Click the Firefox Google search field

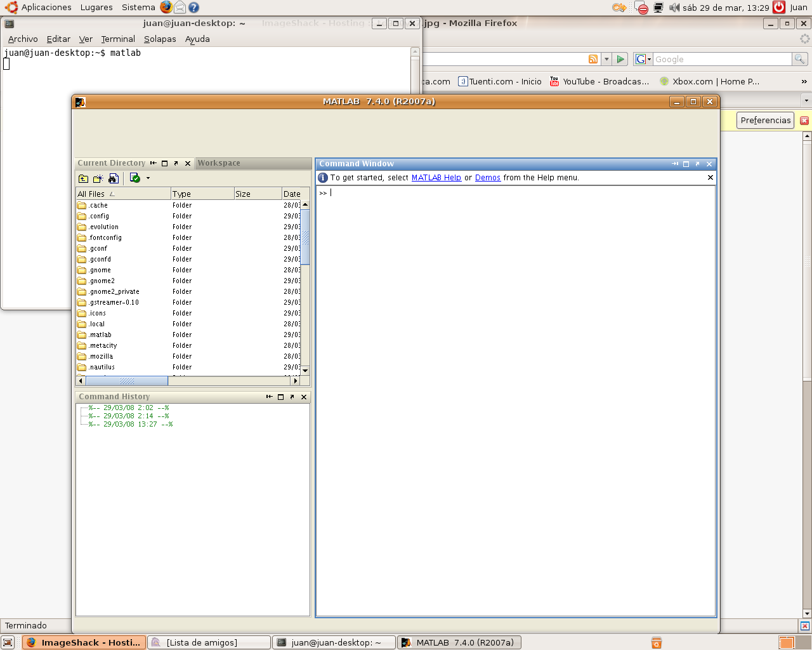coord(723,59)
